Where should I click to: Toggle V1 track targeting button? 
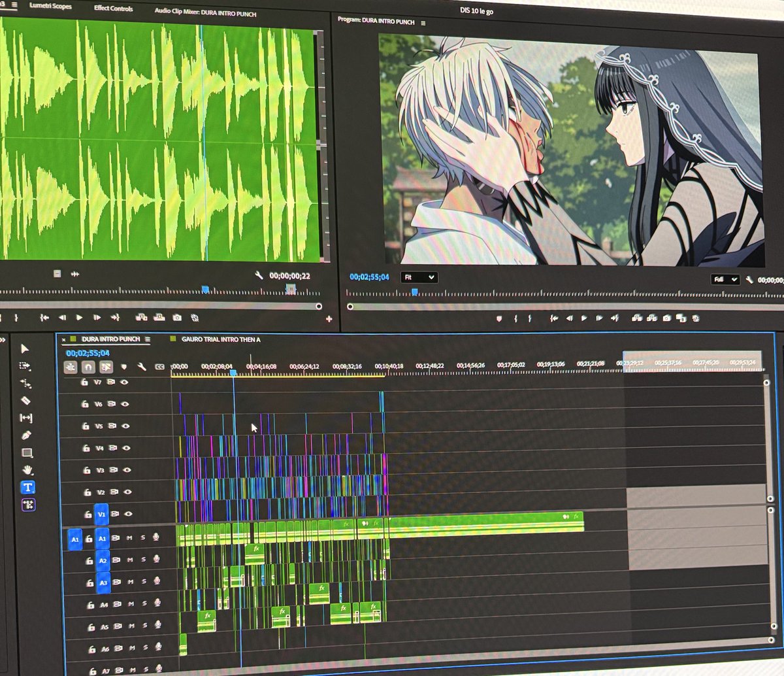pos(101,515)
